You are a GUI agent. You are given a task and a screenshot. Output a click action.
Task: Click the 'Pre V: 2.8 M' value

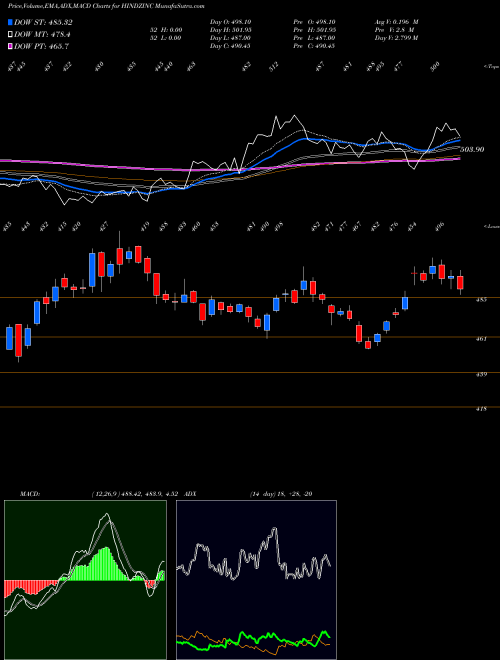pos(394,30)
